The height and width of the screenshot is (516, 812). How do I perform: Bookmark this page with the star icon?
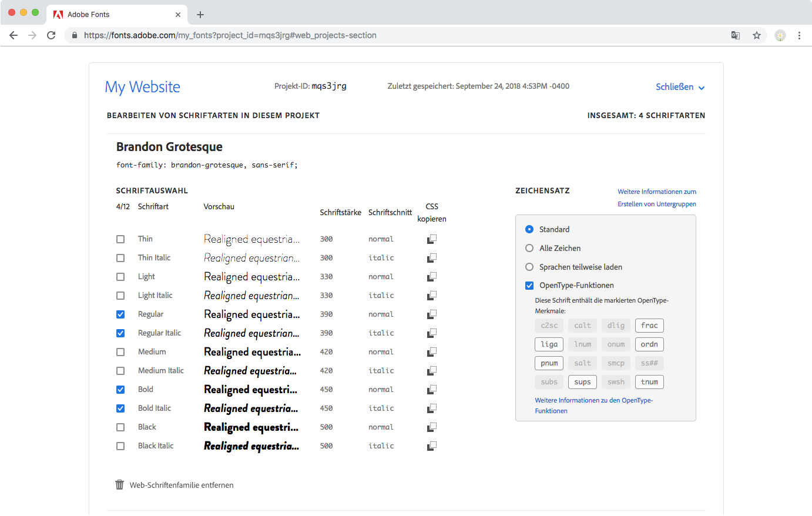pos(757,35)
